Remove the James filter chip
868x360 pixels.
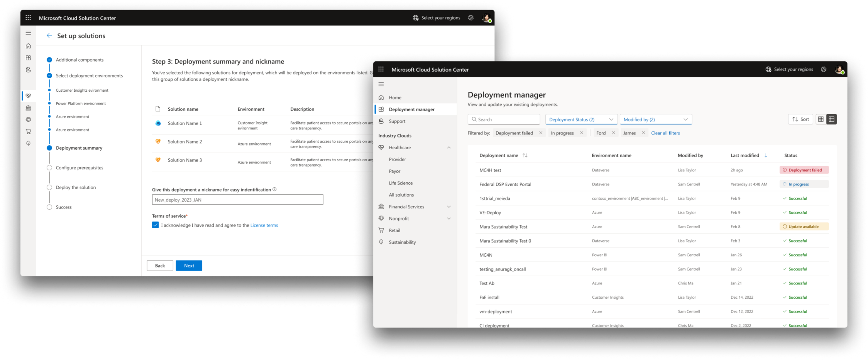643,133
